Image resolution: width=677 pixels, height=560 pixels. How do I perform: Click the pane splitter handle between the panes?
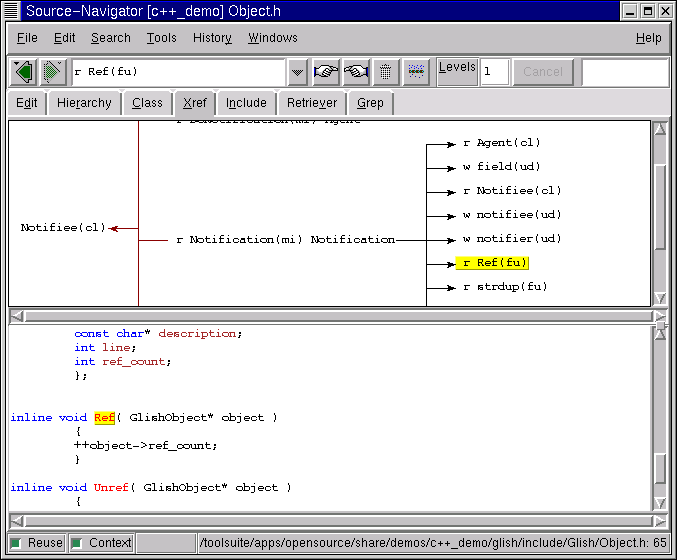[661, 325]
